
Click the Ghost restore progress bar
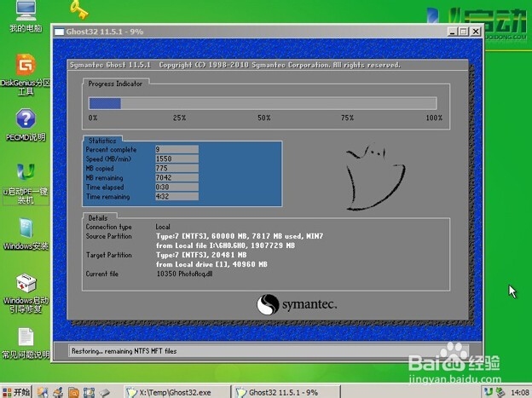(x=263, y=103)
